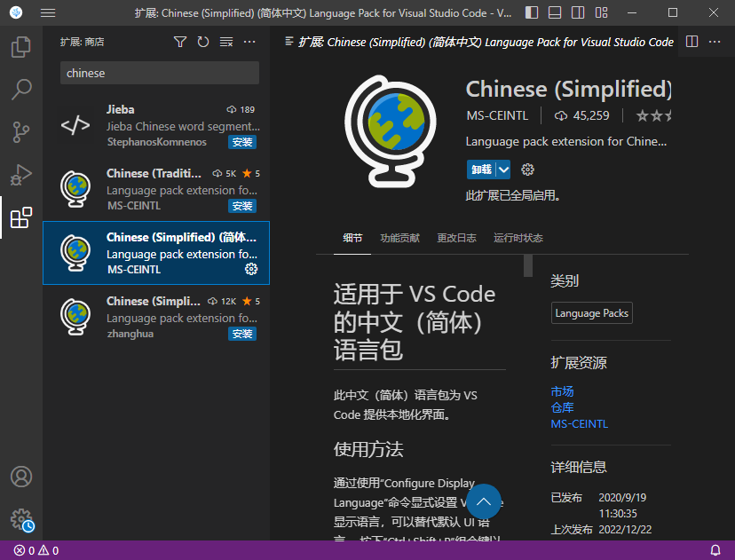Open the Search view icon
This screenshot has width=735, height=560.
click(x=21, y=89)
